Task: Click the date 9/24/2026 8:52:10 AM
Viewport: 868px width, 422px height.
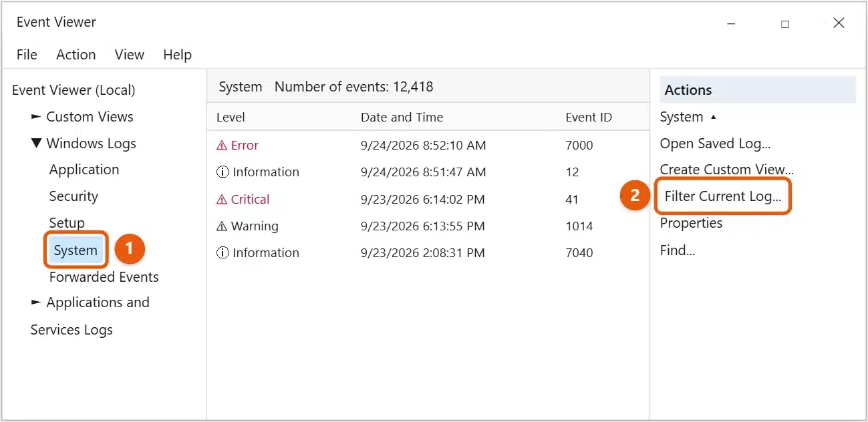Action: point(423,146)
